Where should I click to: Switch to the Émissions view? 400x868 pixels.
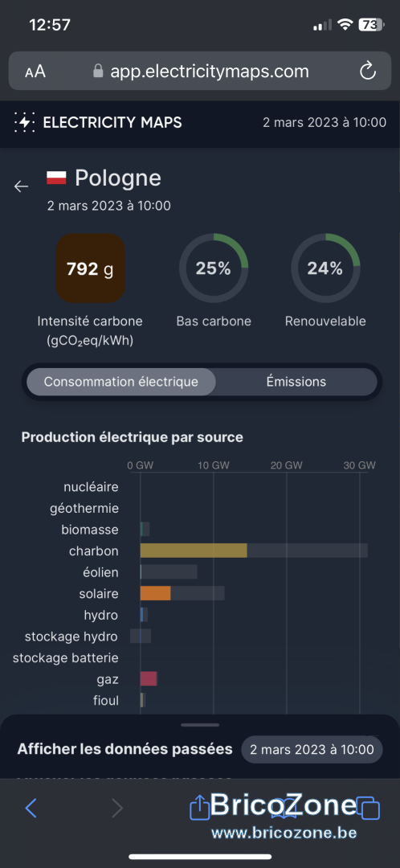pyautogui.click(x=296, y=382)
